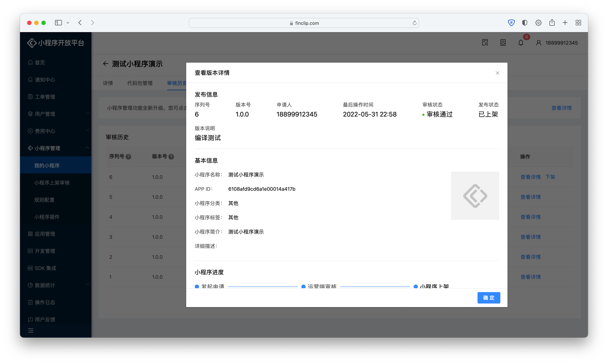Click 查看详情 link in upgrade banner

pos(561,108)
